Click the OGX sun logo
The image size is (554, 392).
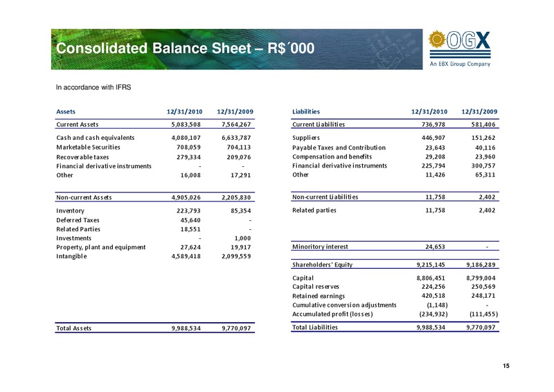pos(437,39)
